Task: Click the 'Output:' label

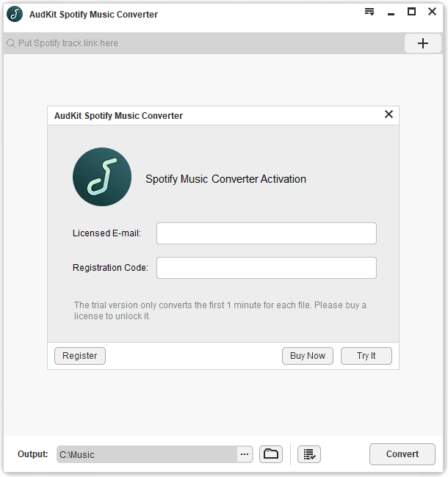Action: 33,454
